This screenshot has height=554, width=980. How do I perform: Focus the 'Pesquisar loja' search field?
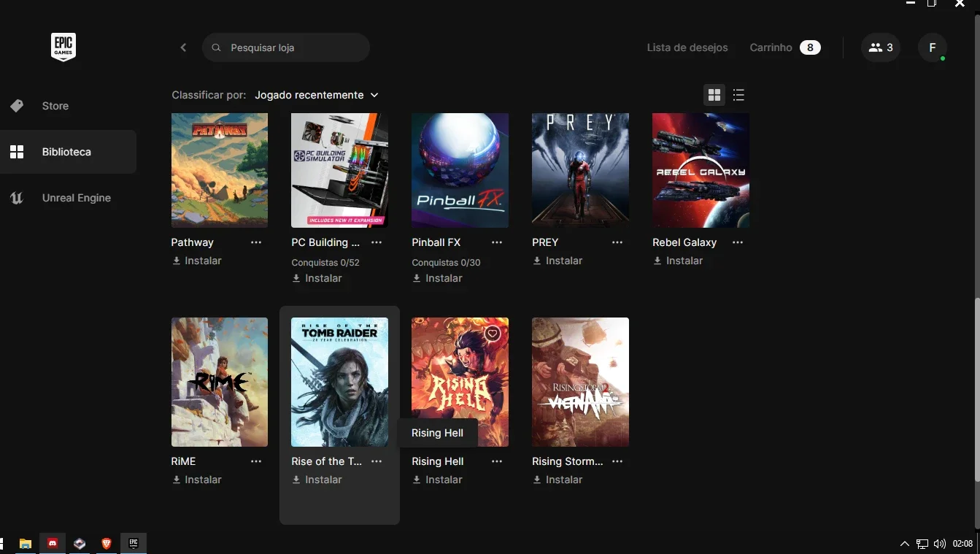[286, 47]
